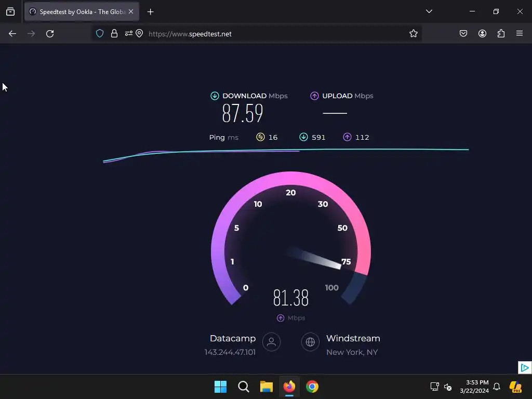Expand the list all tabs chevron
Image resolution: width=532 pixels, height=399 pixels.
[x=429, y=11]
